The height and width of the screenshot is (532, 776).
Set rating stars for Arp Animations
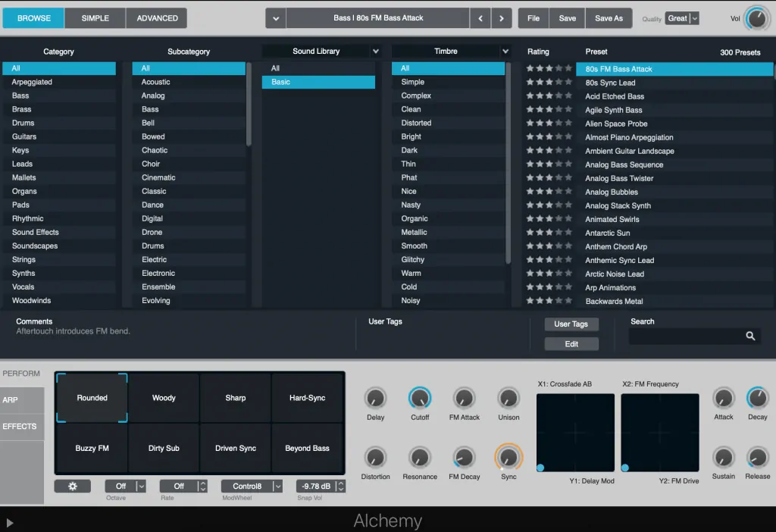point(549,287)
